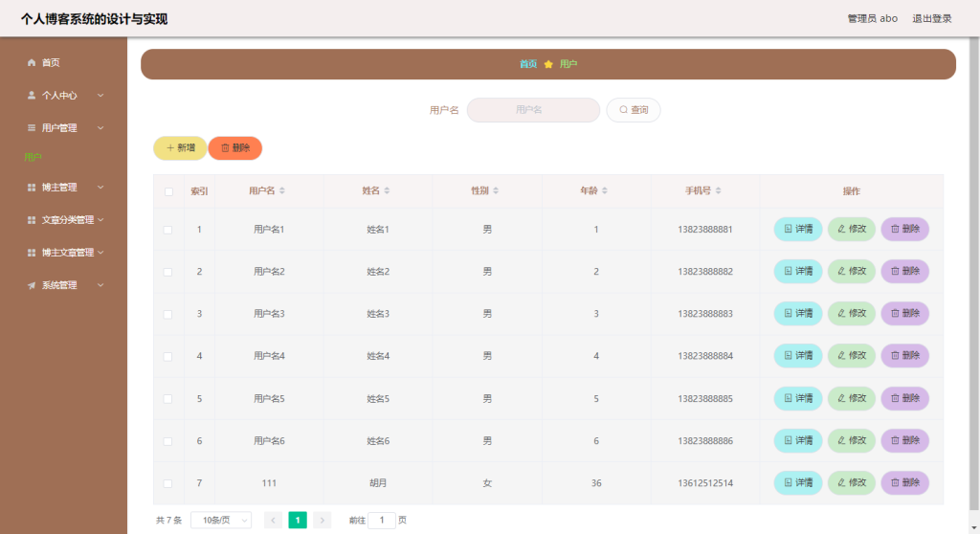Click the 用户名 search input field
This screenshot has height=534, width=980.
point(533,110)
